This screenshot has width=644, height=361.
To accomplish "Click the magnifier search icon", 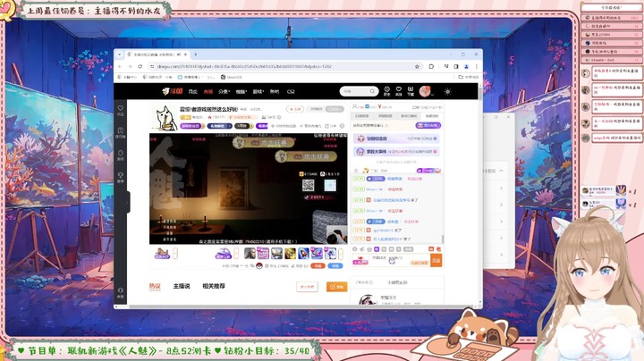I will click(372, 91).
